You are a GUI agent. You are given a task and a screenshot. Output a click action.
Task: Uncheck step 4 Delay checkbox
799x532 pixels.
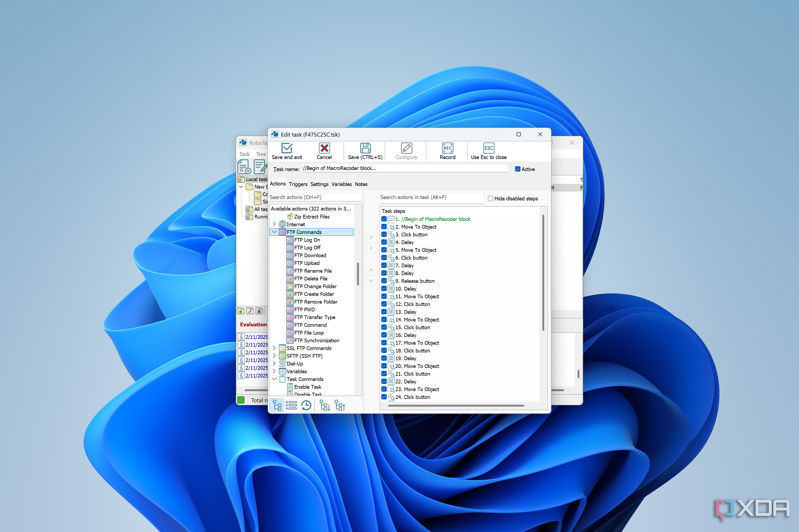(x=384, y=242)
